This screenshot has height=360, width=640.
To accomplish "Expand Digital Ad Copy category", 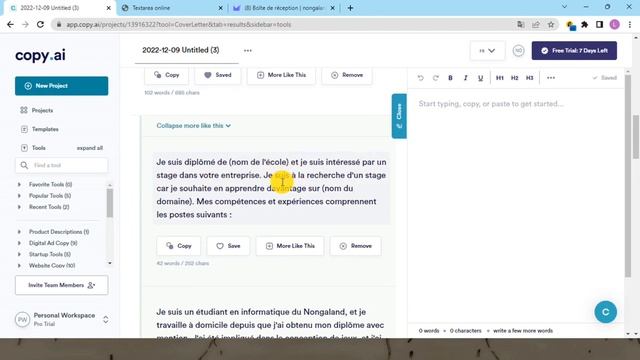I will pyautogui.click(x=48, y=243).
